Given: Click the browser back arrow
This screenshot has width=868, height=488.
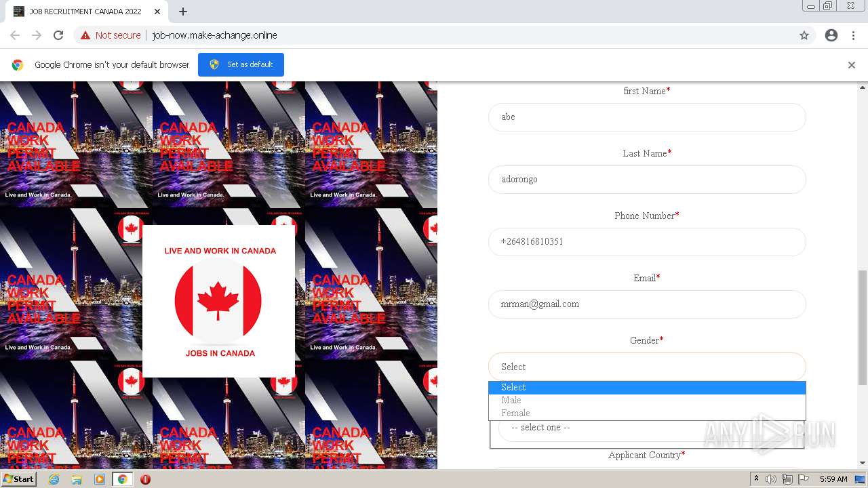Looking at the screenshot, I should (x=15, y=35).
